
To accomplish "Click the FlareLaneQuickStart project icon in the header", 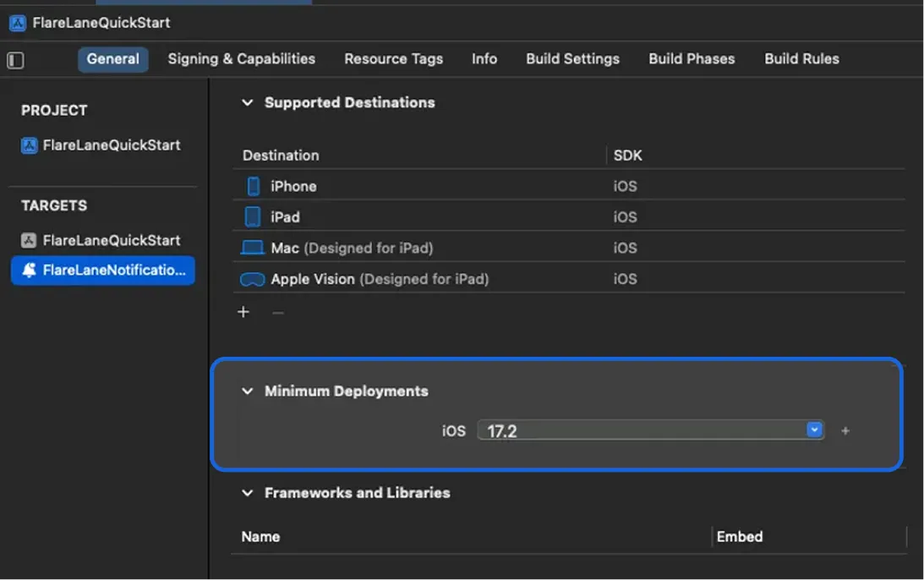I will click(x=18, y=23).
